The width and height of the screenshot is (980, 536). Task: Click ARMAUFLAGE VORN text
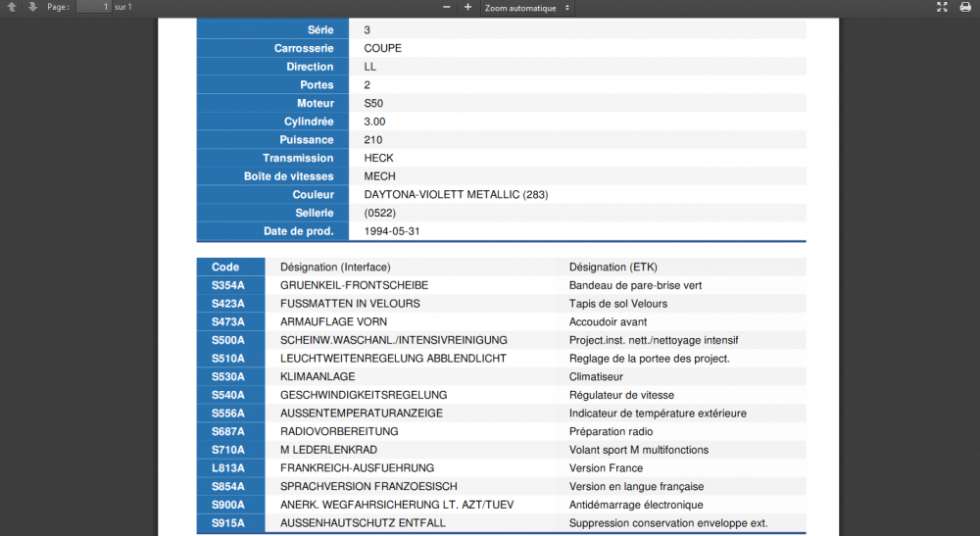[333, 321]
